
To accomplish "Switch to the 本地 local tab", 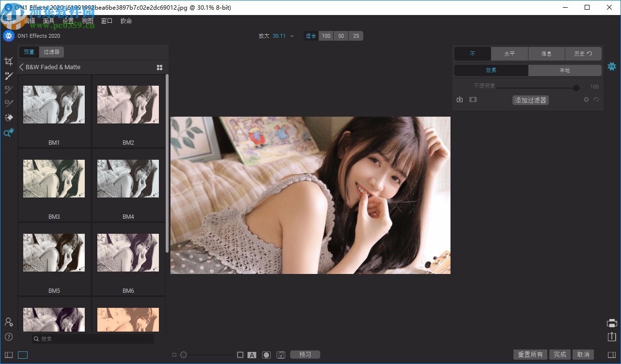I will pos(565,71).
